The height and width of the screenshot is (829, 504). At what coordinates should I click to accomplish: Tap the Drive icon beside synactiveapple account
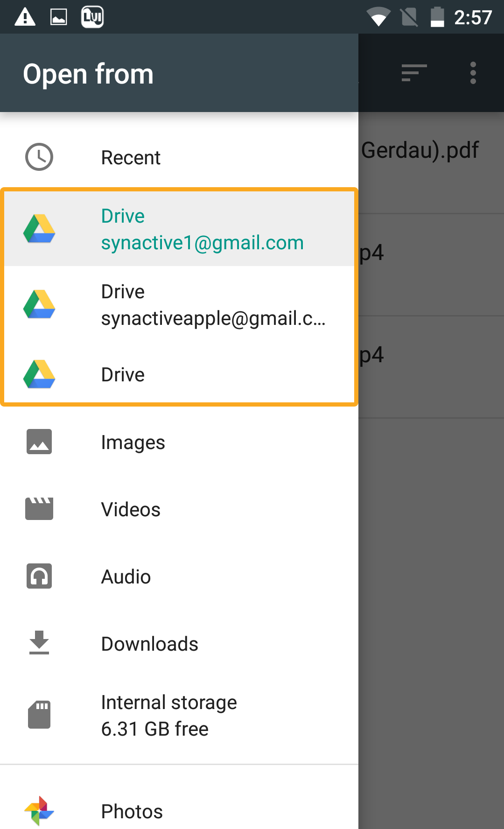click(39, 304)
